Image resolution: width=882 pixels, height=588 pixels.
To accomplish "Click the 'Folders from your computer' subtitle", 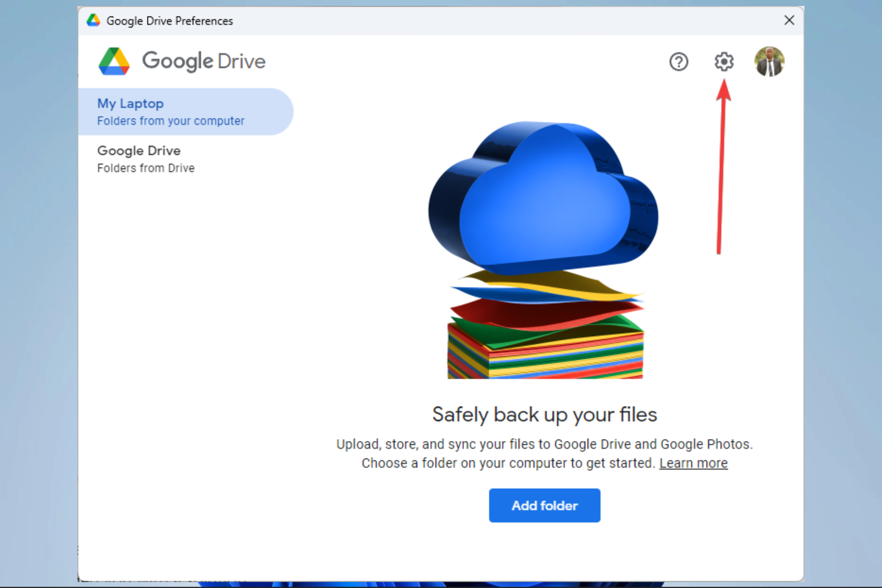I will coord(170,121).
